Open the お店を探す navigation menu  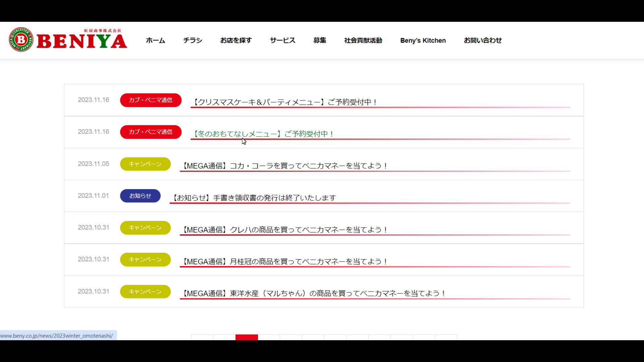click(x=236, y=41)
